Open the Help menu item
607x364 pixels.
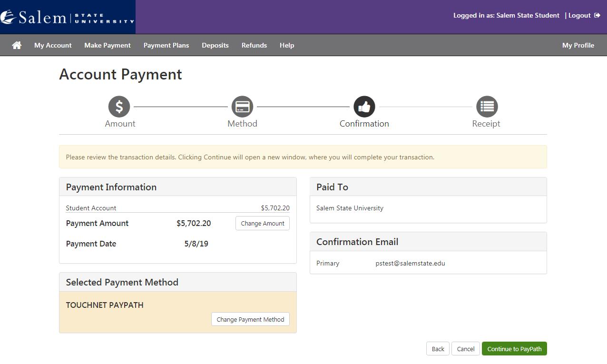pos(287,45)
